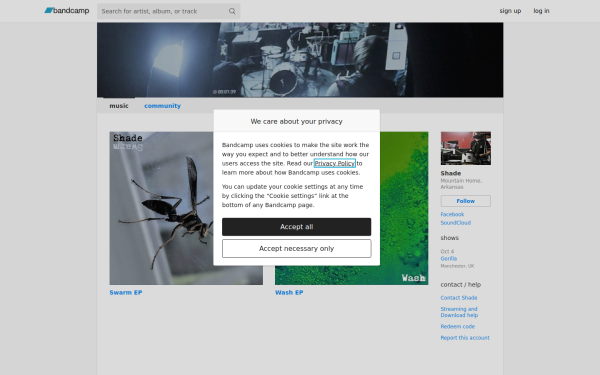600x375 pixels.
Task: Click the Shade artist name text
Action: point(451,173)
